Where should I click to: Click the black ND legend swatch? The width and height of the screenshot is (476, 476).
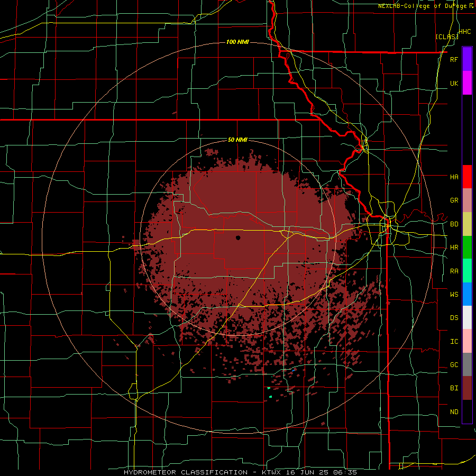[x=467, y=411]
